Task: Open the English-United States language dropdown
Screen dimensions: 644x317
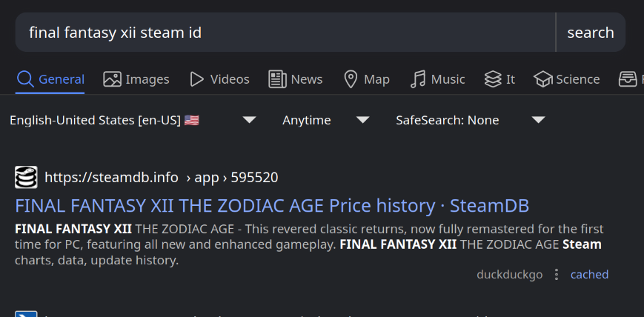Action: [x=132, y=120]
